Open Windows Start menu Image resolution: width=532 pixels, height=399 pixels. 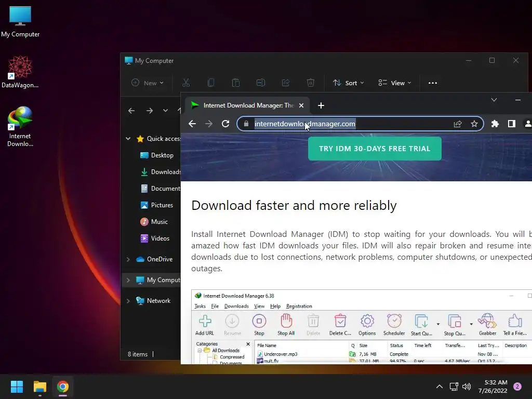[x=17, y=387]
